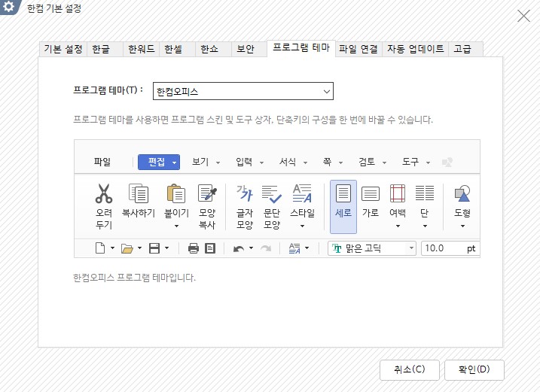
Task: Expand the new document dropdown arrow
Action: coord(112,248)
